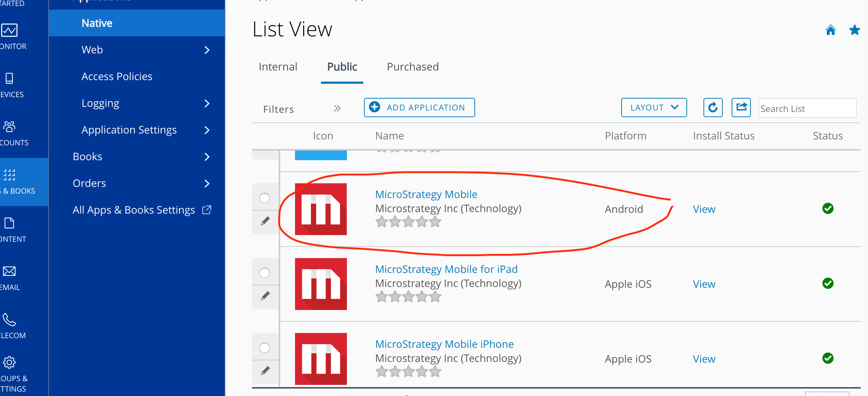Viewport: 868px width, 396px height.
Task: Edit MicroStrategy Mobile with pencil icon
Action: tap(265, 221)
